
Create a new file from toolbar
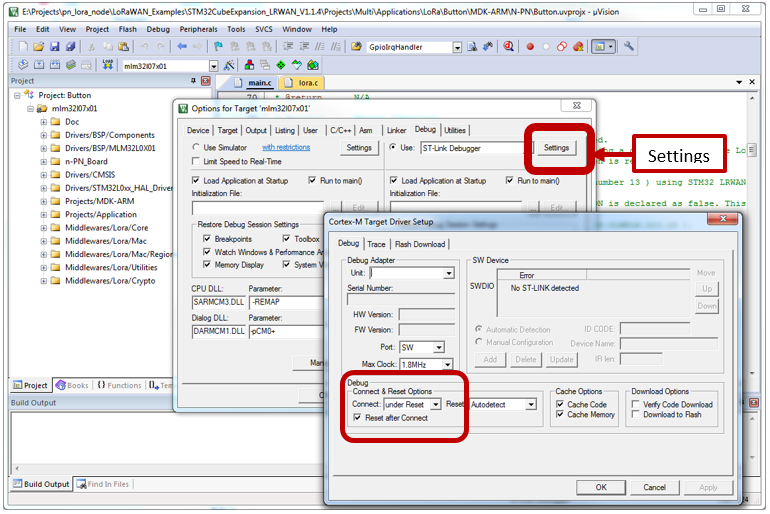pos(23,47)
